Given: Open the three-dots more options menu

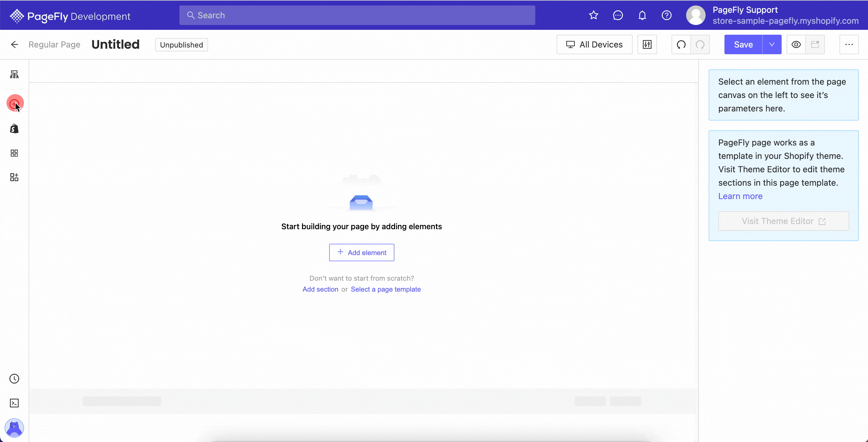Looking at the screenshot, I should coord(849,44).
